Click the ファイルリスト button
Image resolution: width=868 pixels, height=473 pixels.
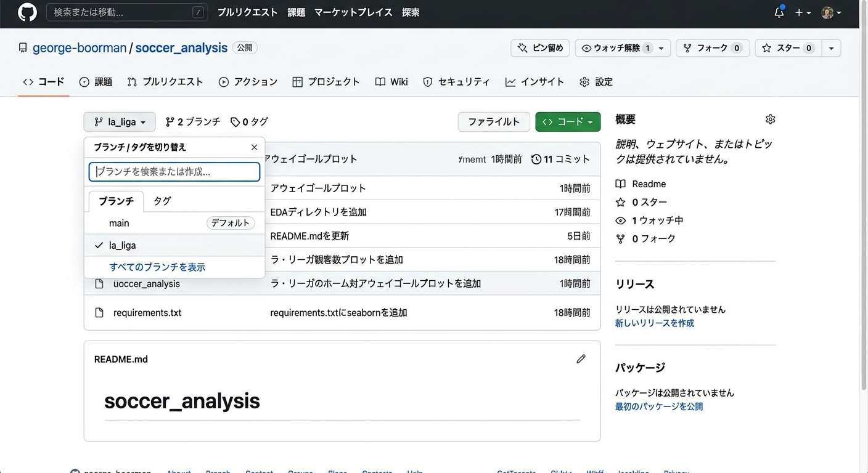click(x=494, y=122)
